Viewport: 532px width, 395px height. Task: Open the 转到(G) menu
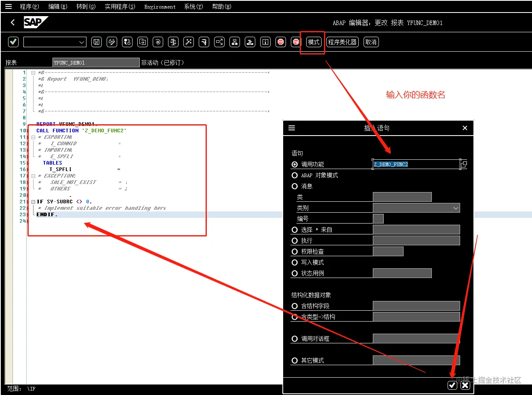click(x=86, y=6)
